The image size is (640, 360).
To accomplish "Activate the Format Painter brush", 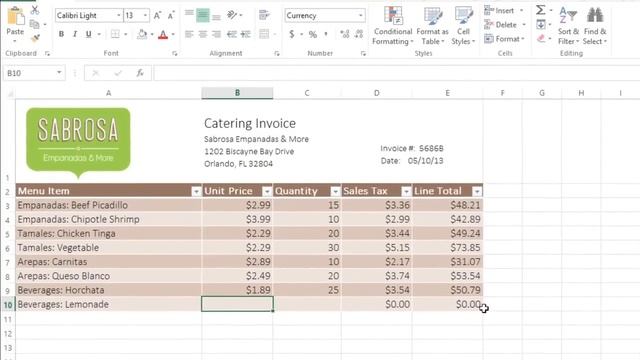I will coord(35,38).
